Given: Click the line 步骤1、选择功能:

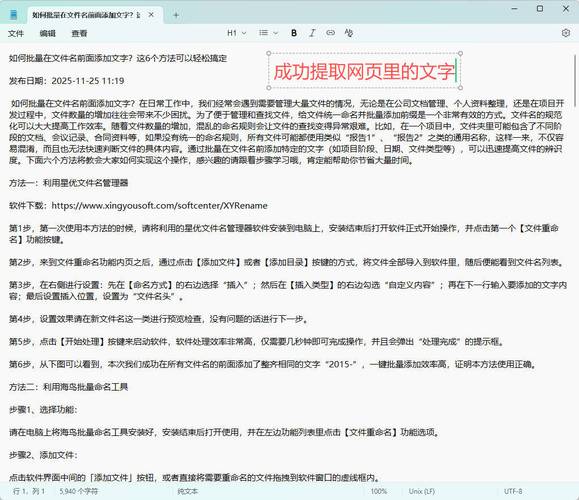Looking at the screenshot, I should point(43,410).
